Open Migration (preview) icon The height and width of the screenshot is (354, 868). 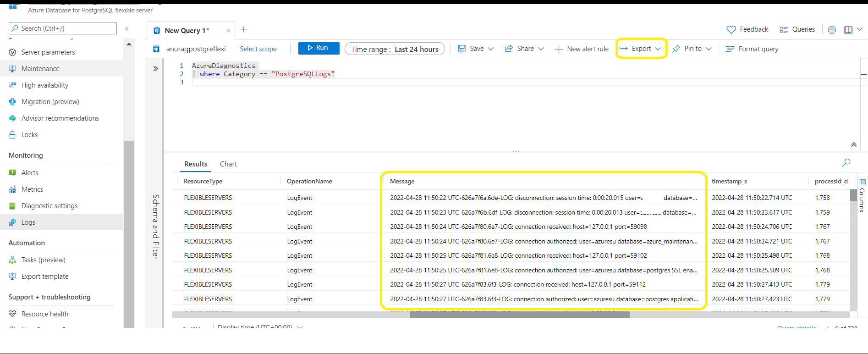click(12, 102)
